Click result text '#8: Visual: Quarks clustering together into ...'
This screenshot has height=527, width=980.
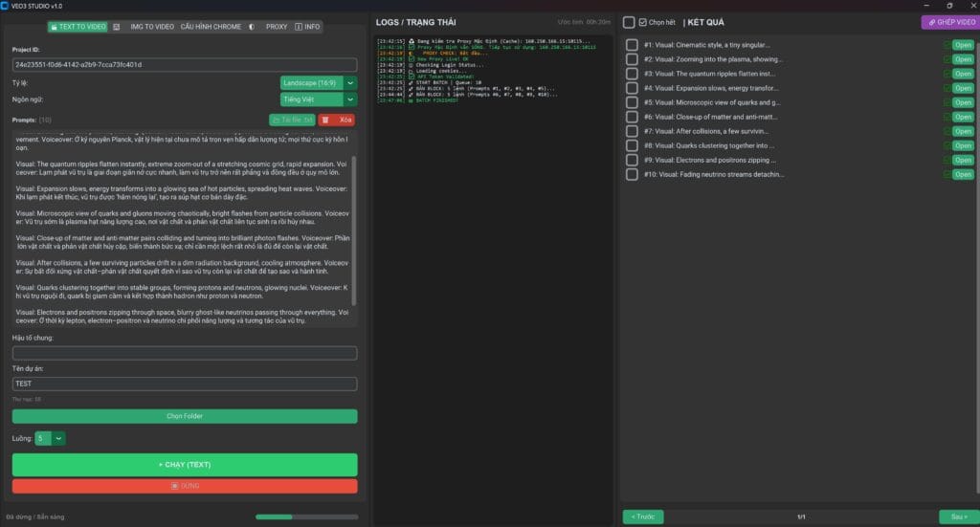tap(709, 145)
